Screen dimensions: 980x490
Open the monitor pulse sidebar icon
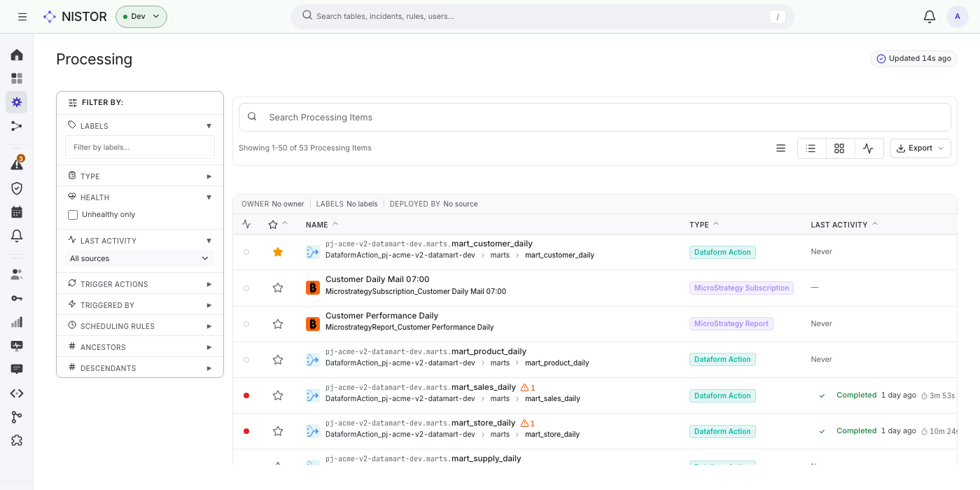point(17,346)
